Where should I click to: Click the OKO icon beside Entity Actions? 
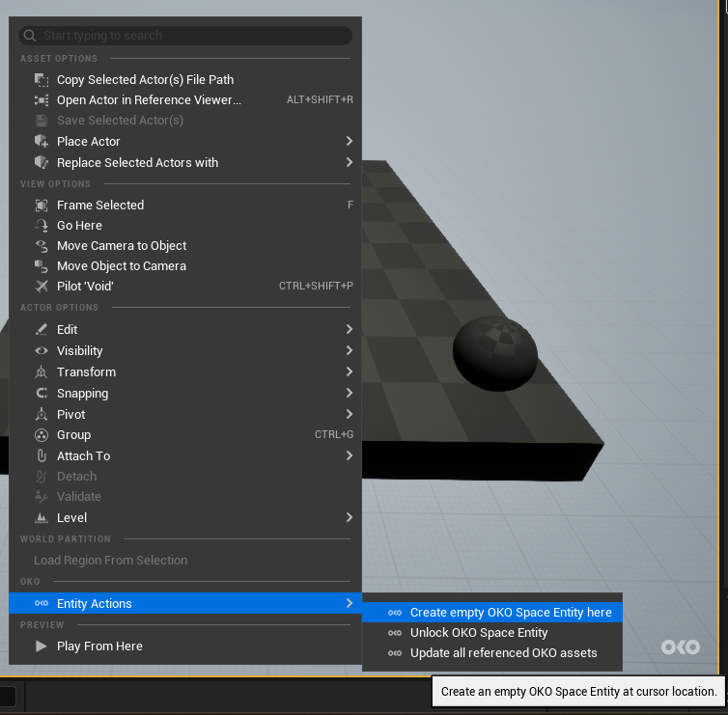(x=42, y=603)
